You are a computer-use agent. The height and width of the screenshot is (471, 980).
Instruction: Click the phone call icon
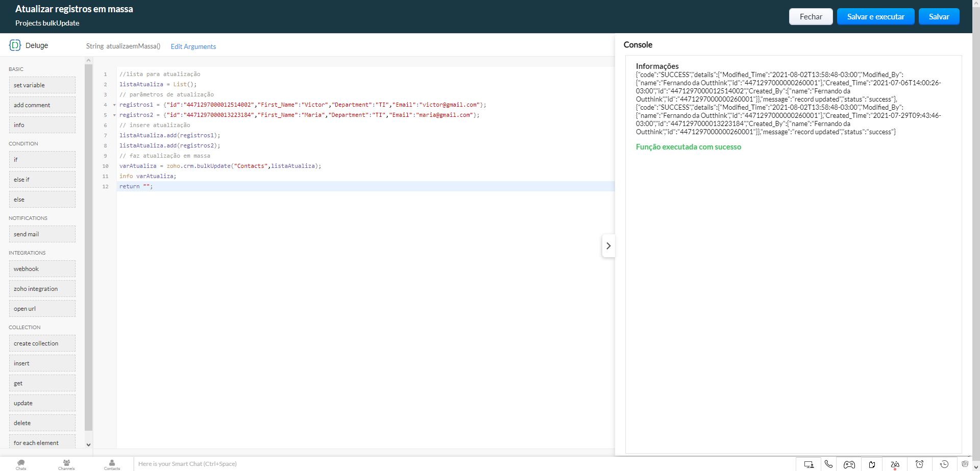pyautogui.click(x=828, y=464)
